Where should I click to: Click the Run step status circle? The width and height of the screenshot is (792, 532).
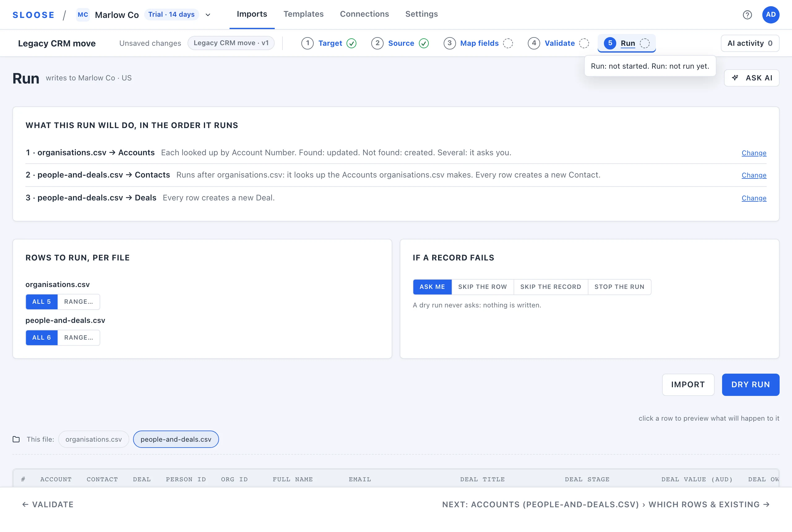[645, 43]
